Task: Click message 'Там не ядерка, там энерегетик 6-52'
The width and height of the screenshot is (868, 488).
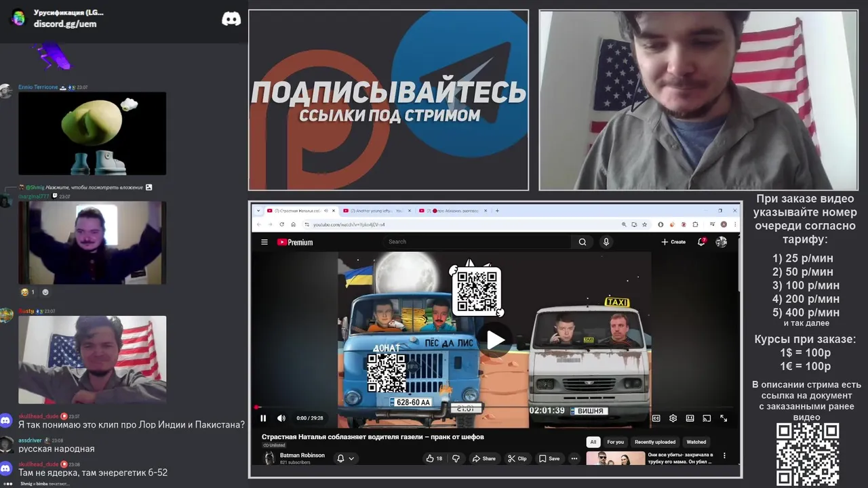Action: point(93,472)
